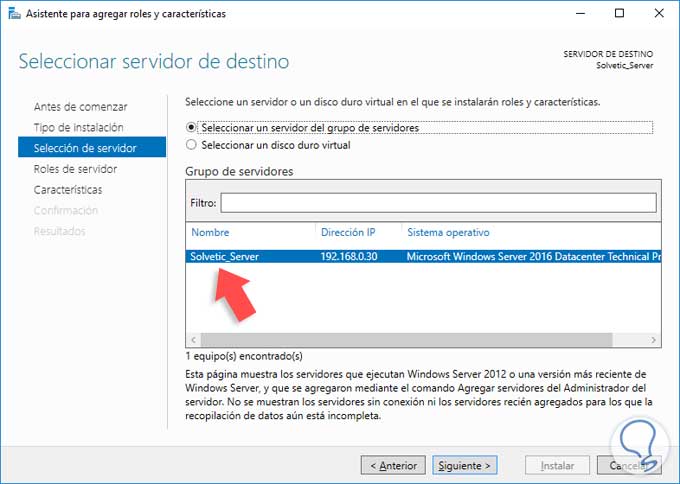
Task: Select the 'Selección de servidor' step
Action: coord(92,148)
